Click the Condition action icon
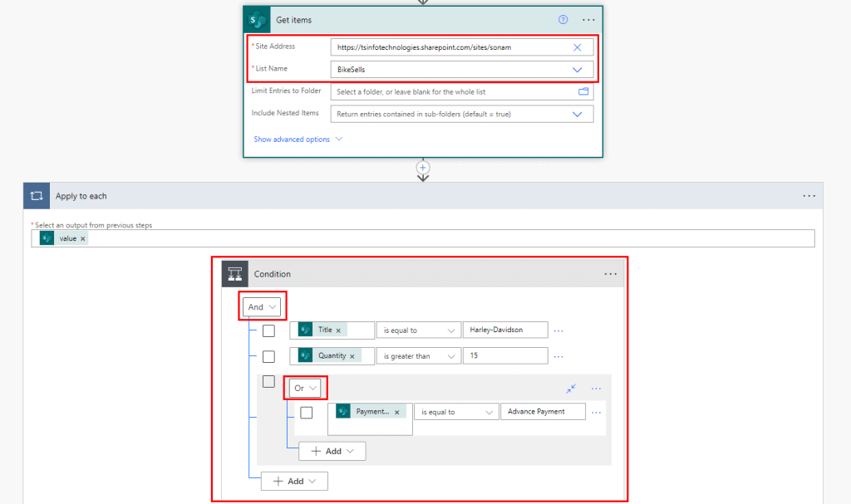 [x=235, y=274]
